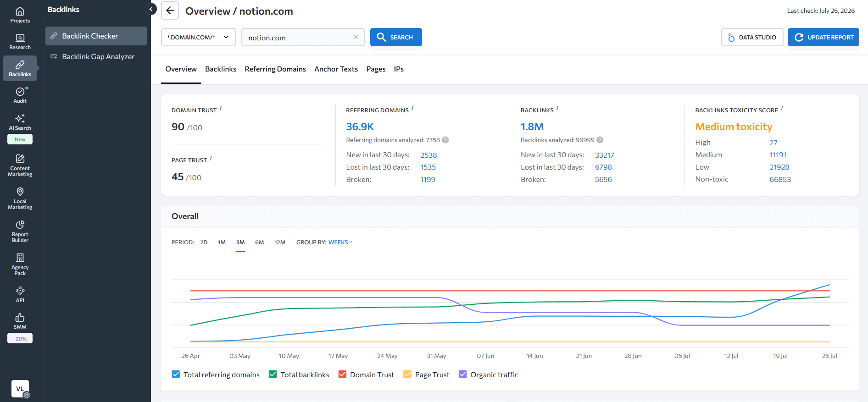
Task: Open the *.DOMAIN.COM/* scope dropdown
Action: point(198,37)
